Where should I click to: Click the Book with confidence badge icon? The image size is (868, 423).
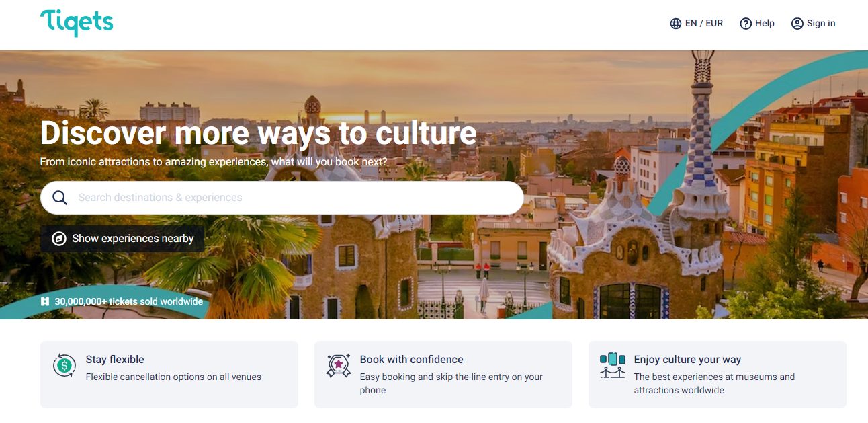(x=339, y=365)
